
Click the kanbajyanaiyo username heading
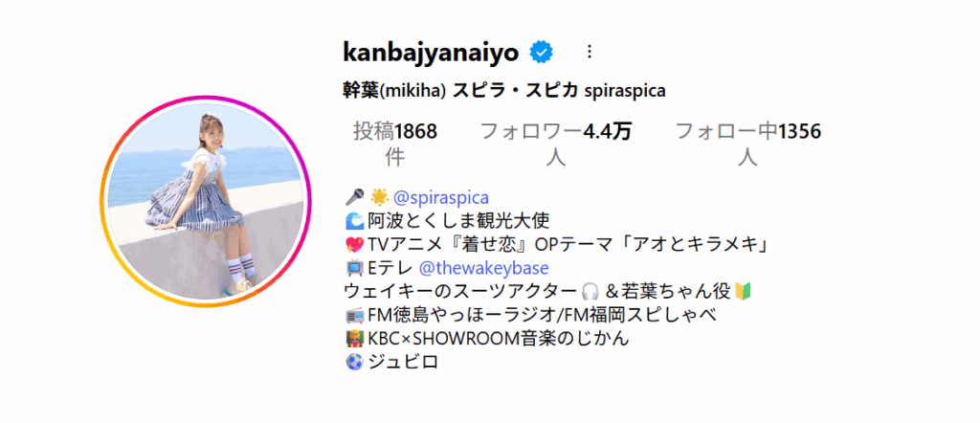point(432,53)
